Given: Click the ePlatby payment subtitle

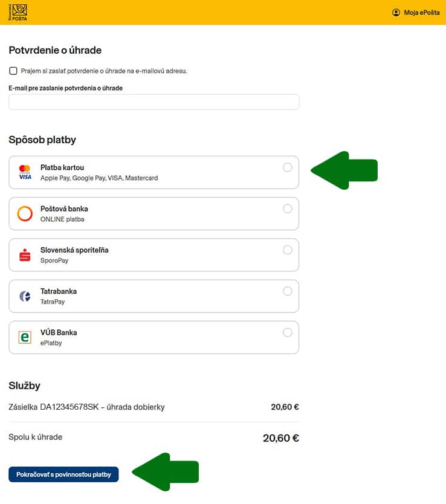Looking at the screenshot, I should pos(51,343).
